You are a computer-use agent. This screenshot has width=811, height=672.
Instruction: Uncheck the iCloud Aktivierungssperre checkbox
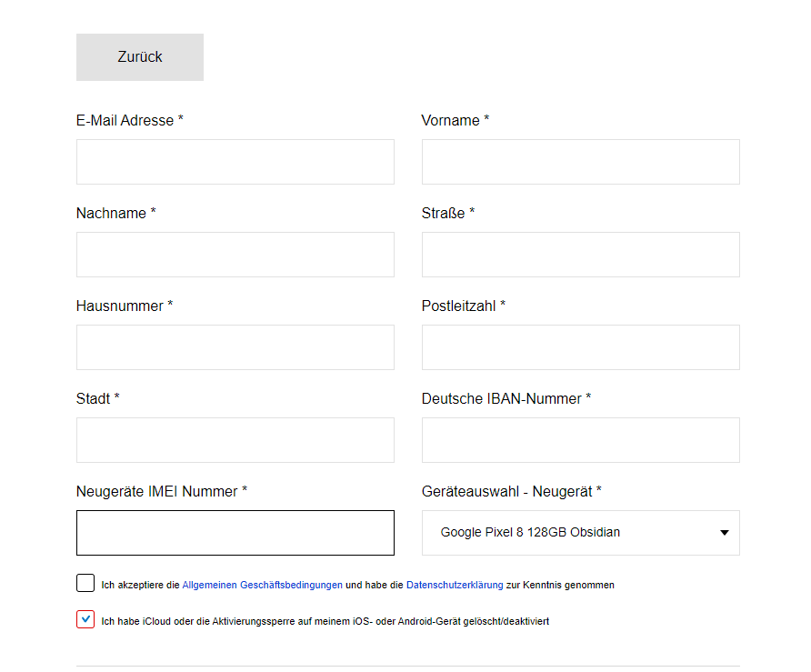point(85,619)
